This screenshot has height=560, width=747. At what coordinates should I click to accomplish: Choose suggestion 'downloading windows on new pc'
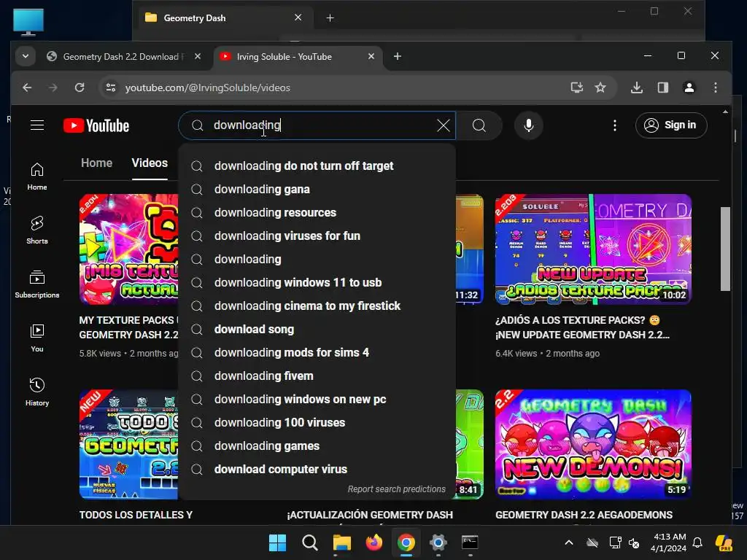317,399
